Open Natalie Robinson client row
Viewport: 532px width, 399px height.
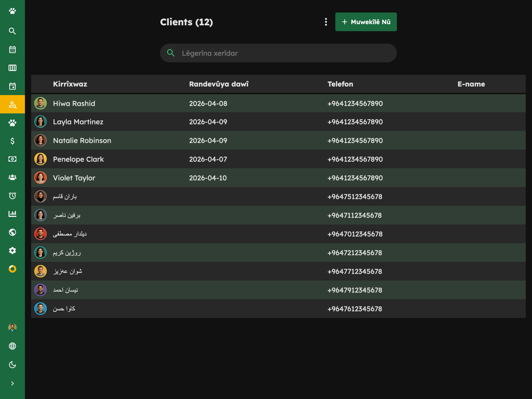(x=278, y=140)
